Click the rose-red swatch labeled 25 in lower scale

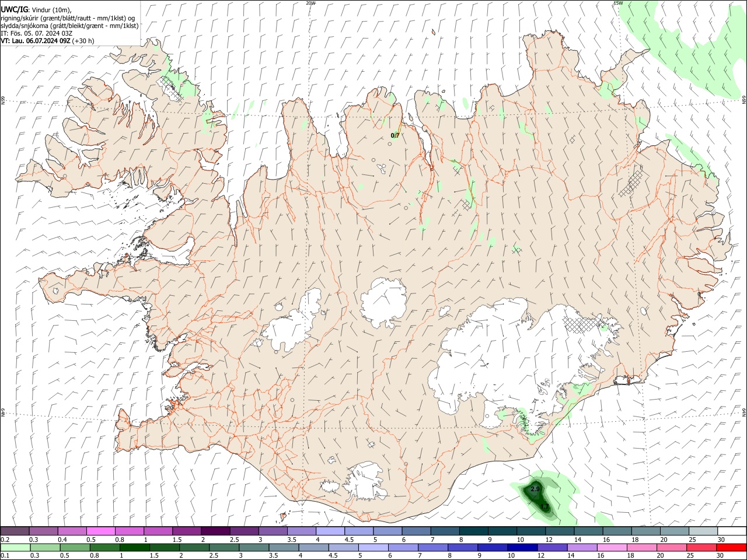tap(703, 547)
